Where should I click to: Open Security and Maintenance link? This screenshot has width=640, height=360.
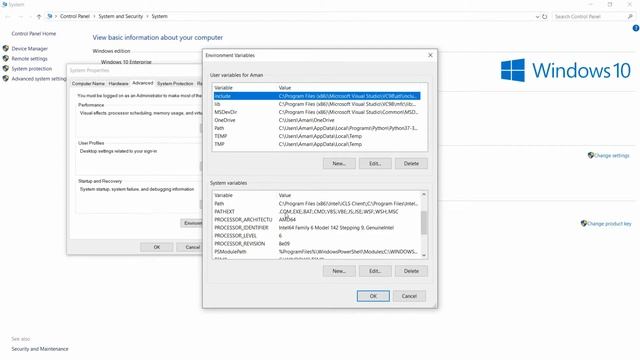(40, 349)
